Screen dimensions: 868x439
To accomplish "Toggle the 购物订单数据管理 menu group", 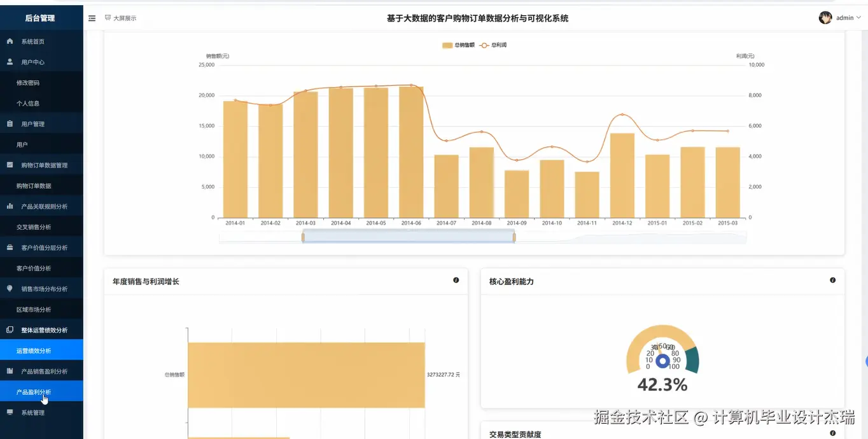I will pos(41,165).
